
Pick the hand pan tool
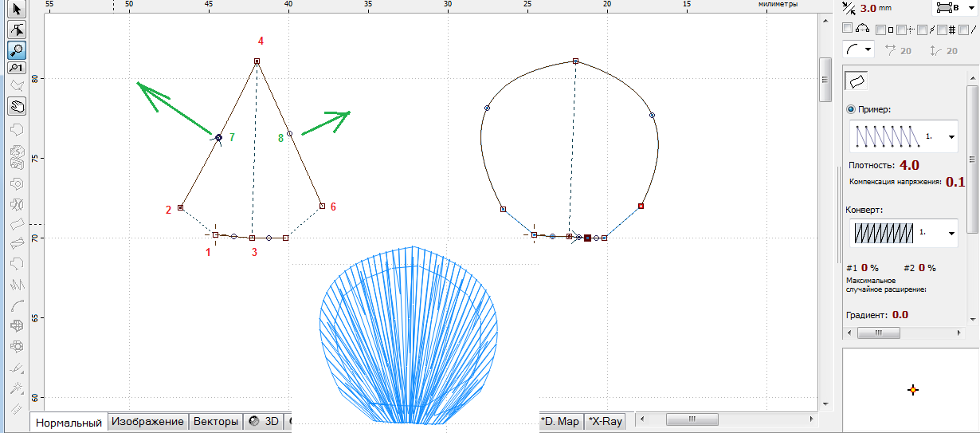pos(16,105)
